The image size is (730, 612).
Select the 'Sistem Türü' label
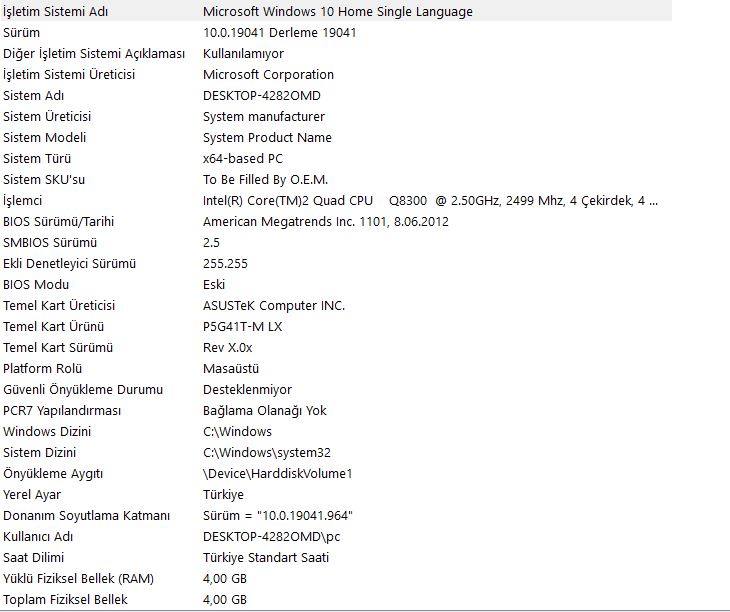pyautogui.click(x=37, y=158)
